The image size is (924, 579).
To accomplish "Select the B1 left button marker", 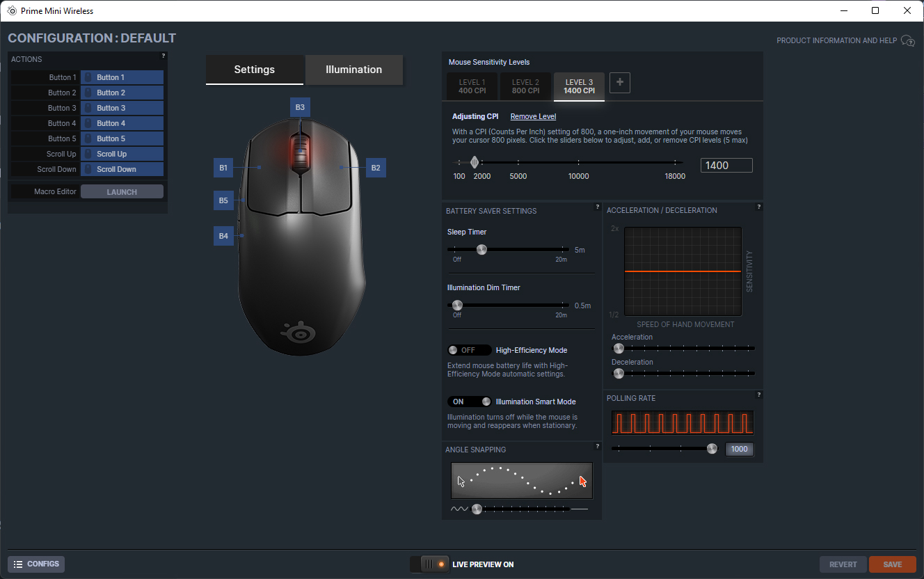I will (x=223, y=168).
